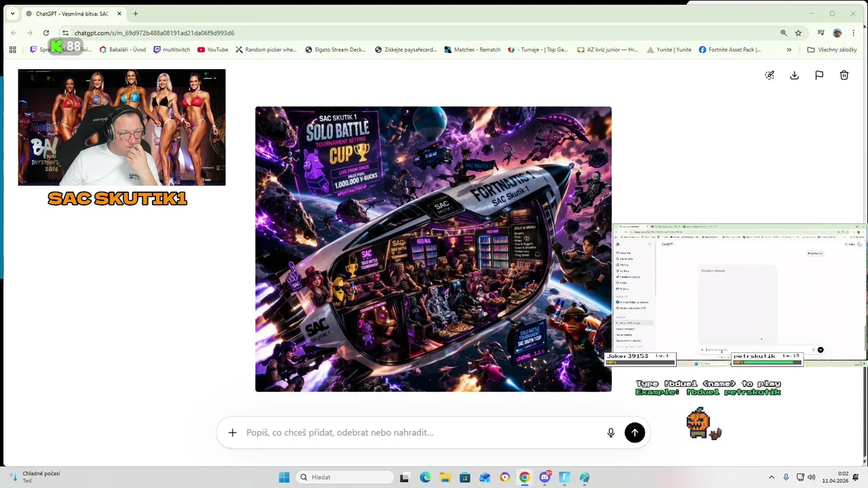Open the AZ kvíz junior bookmark
Image resolution: width=868 pixels, height=488 pixels.
(x=607, y=49)
